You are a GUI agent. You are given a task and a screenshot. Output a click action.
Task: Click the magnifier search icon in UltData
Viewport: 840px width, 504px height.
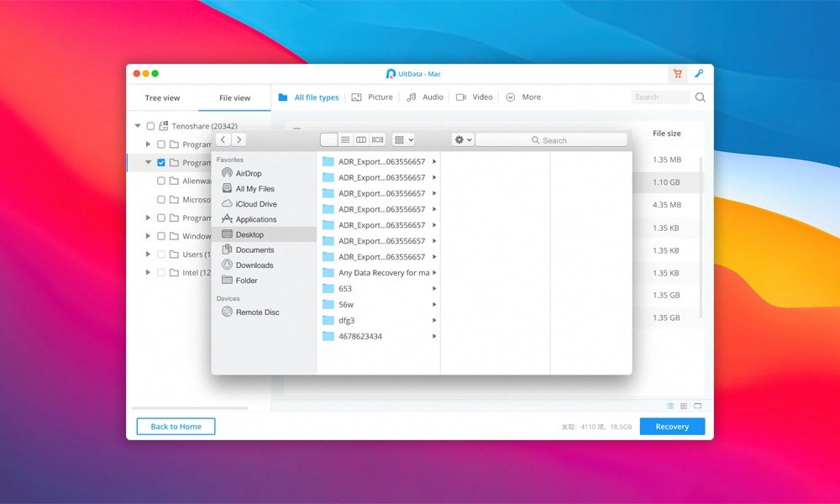click(700, 97)
